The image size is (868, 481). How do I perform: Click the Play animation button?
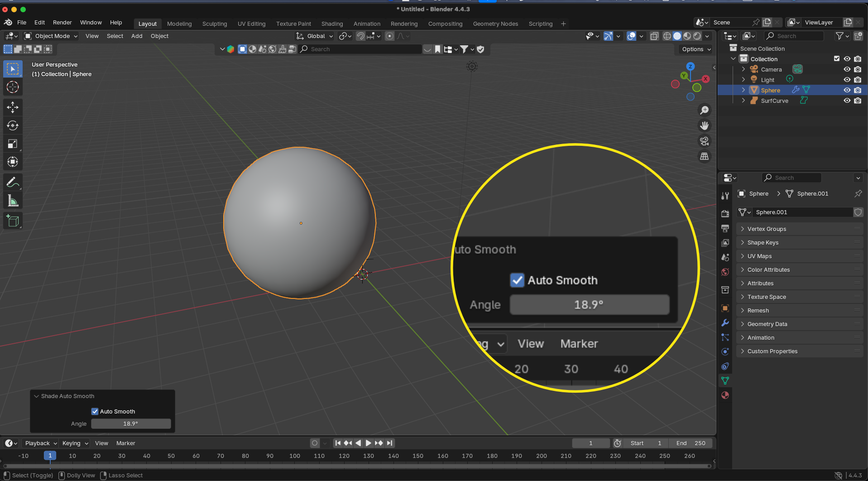coord(368,443)
